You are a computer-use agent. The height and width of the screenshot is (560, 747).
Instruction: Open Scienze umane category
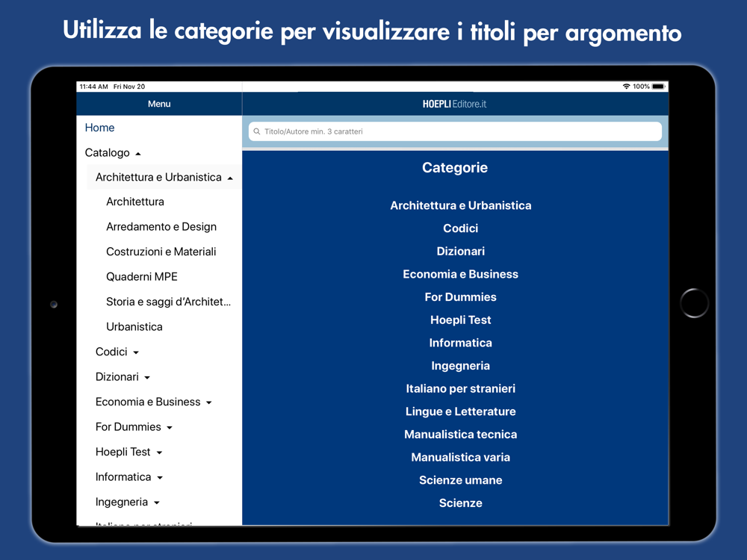461,480
